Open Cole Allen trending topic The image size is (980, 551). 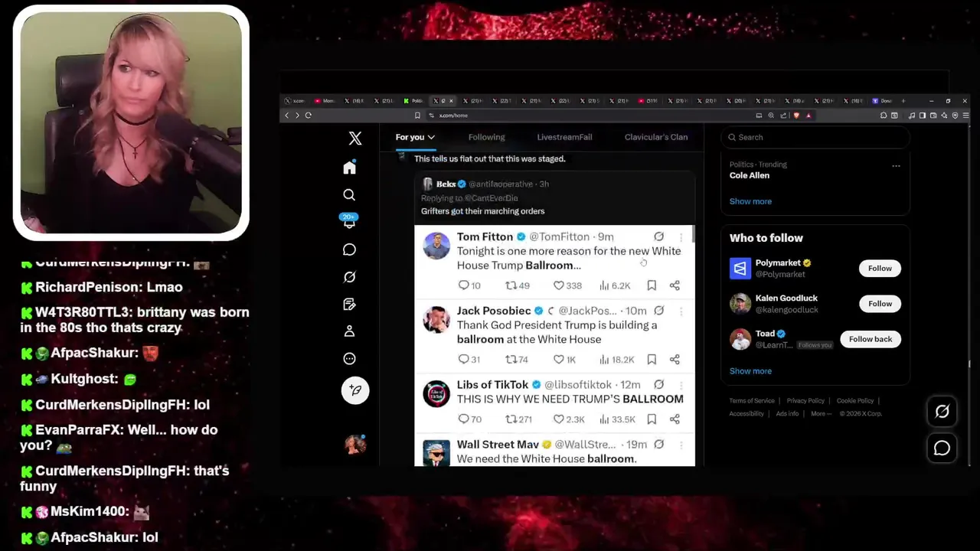coord(750,175)
